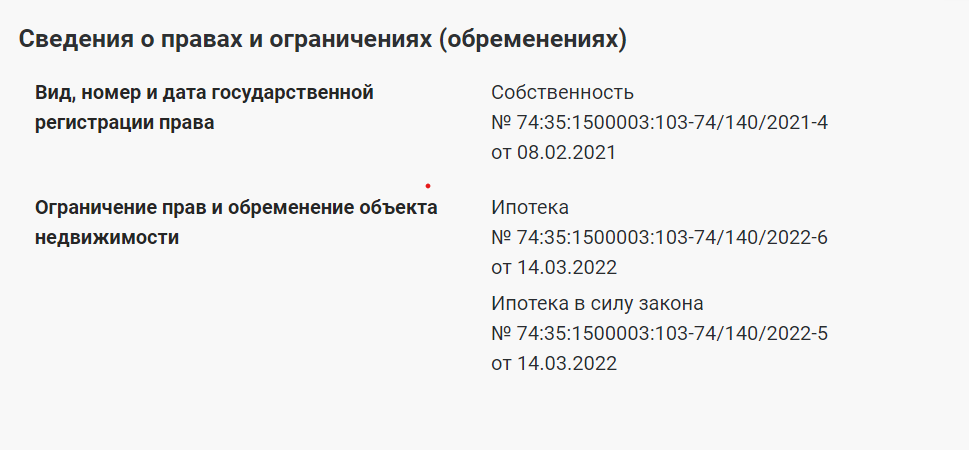This screenshot has height=450, width=969.
Task: Select the label Ограничение прав и обременение объекта
Action: point(236,208)
